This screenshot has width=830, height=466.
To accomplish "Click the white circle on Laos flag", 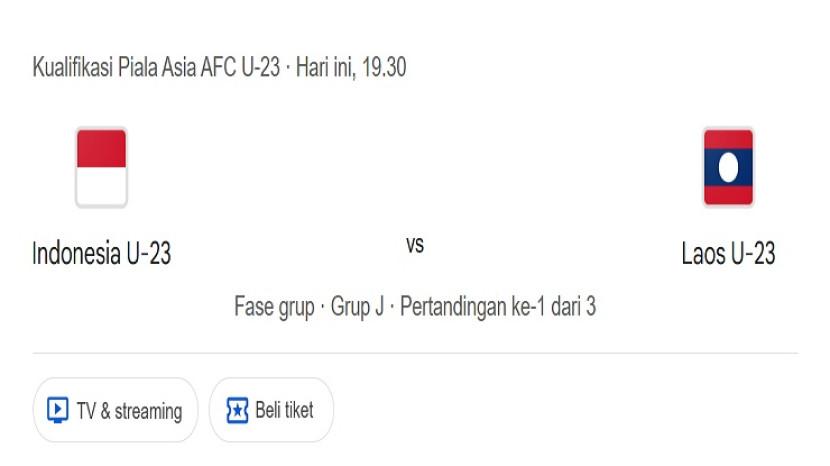I will tap(728, 167).
